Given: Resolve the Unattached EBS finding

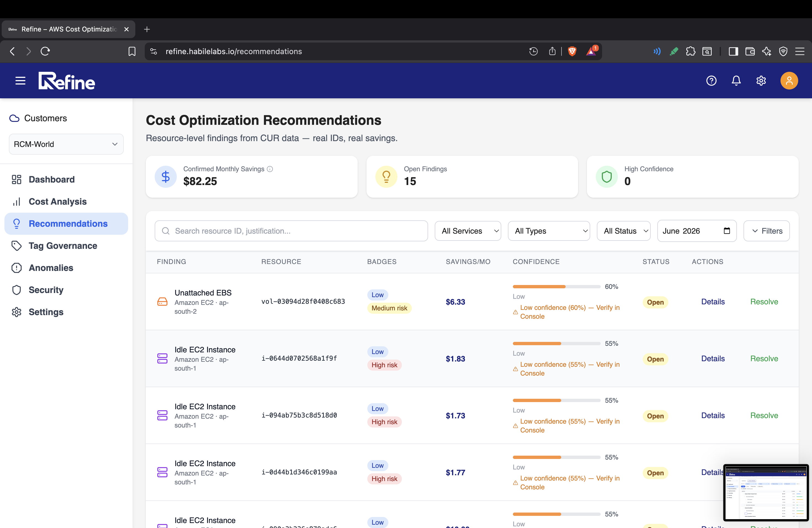Looking at the screenshot, I should coord(764,302).
